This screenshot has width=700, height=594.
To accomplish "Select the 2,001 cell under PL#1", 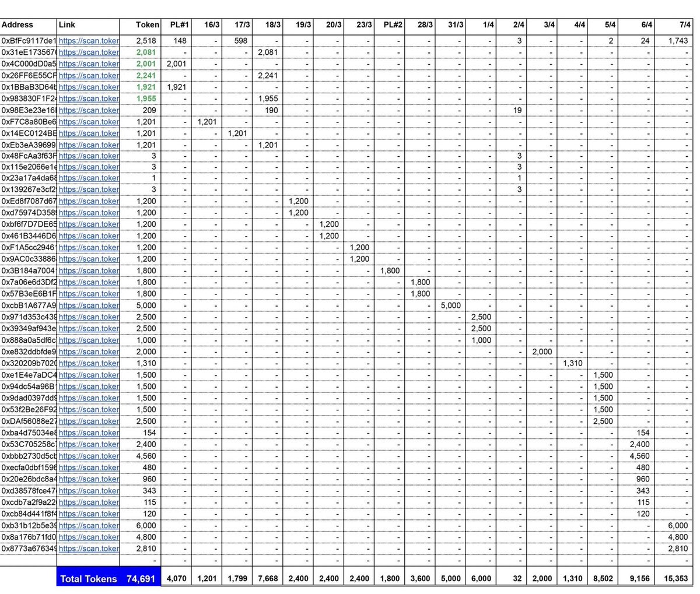I will (176, 64).
